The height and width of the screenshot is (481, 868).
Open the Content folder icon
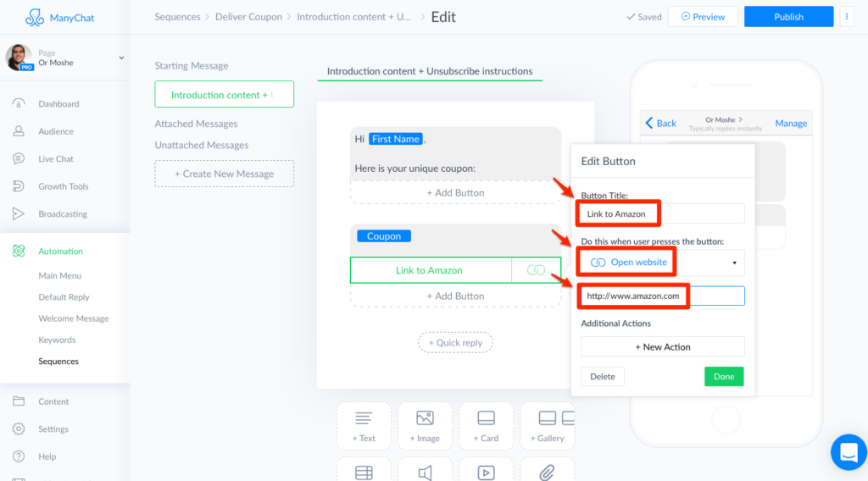(x=19, y=401)
